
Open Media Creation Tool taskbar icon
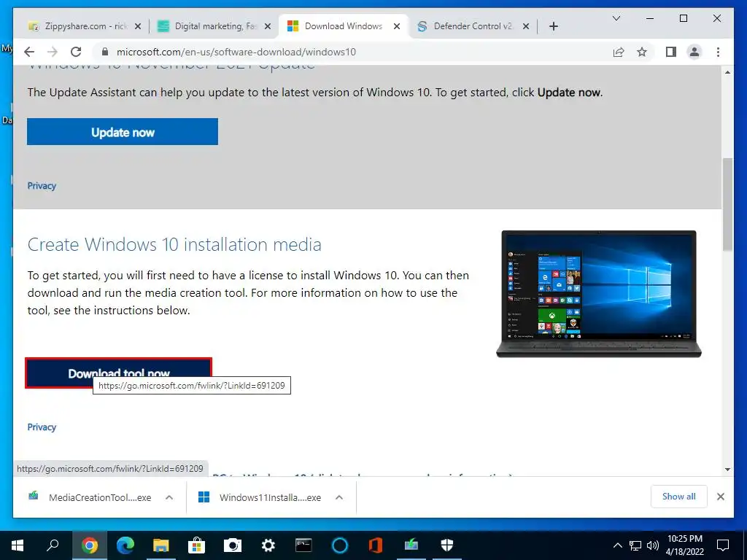tap(411, 545)
